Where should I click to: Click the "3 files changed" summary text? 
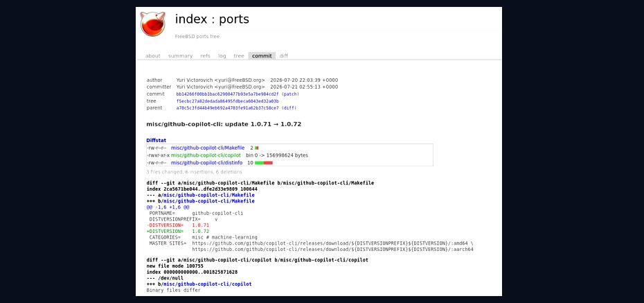click(195, 172)
